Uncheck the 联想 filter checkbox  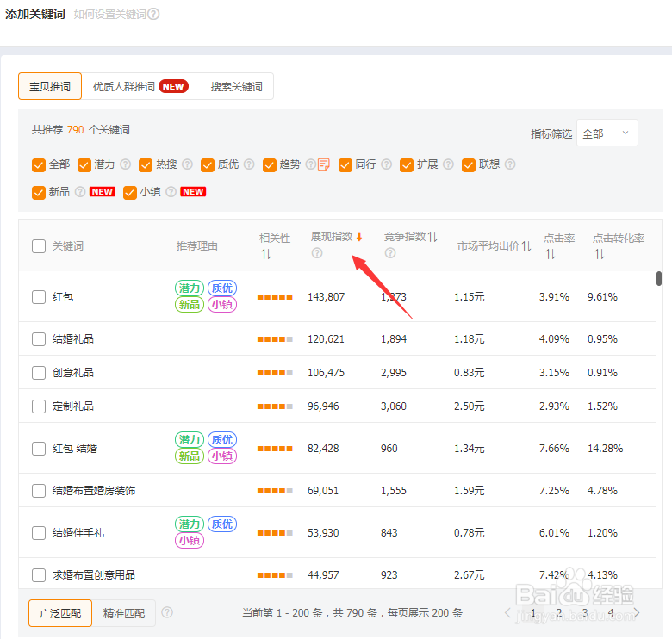tap(469, 164)
